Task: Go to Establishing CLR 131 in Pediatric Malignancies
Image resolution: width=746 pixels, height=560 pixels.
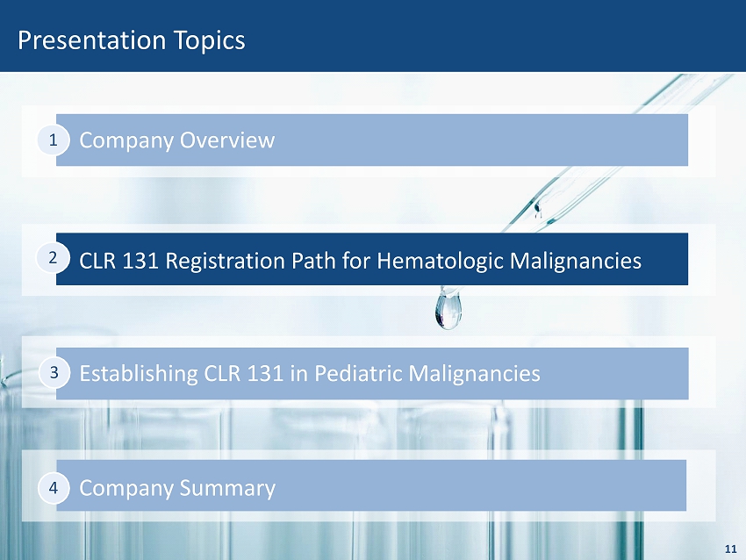Action: tap(310, 374)
